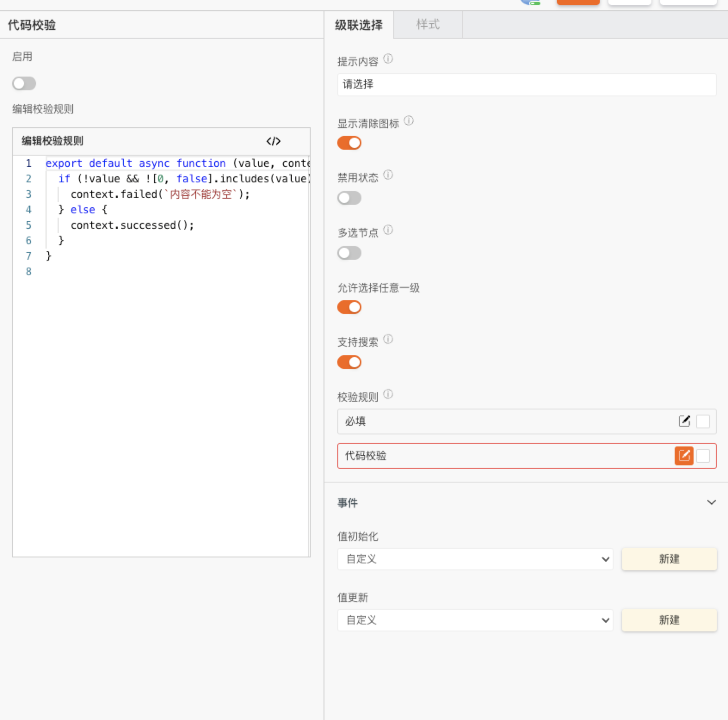The image size is (728, 720).
Task: Click the 提示内容 input field
Action: coord(527,84)
